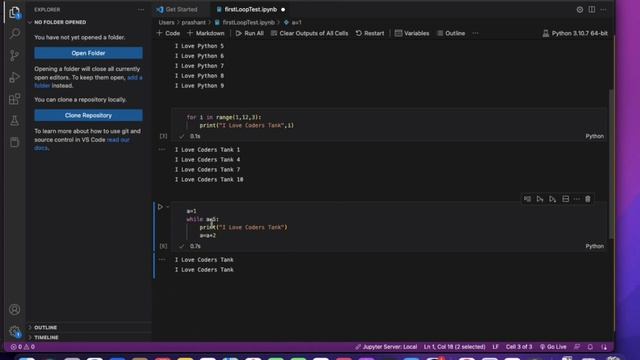Collapse the NO FOLDER OPENED section
The height and width of the screenshot is (360, 640).
click(x=60, y=22)
